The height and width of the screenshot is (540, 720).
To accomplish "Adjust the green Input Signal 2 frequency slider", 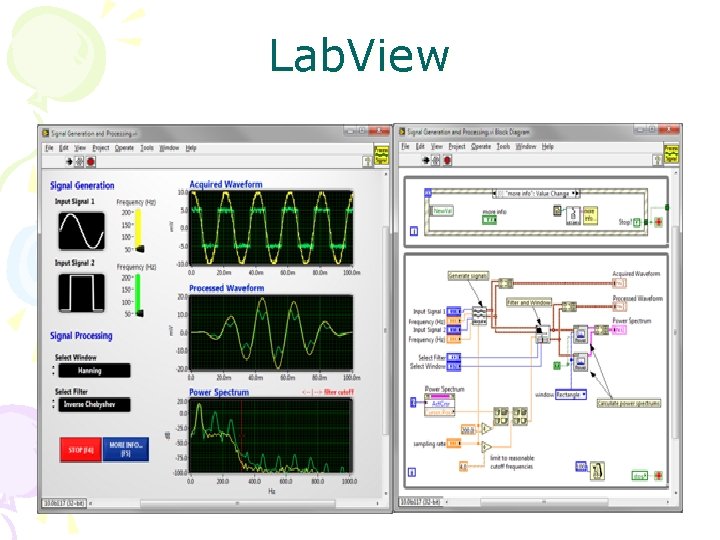I will click(x=139, y=296).
